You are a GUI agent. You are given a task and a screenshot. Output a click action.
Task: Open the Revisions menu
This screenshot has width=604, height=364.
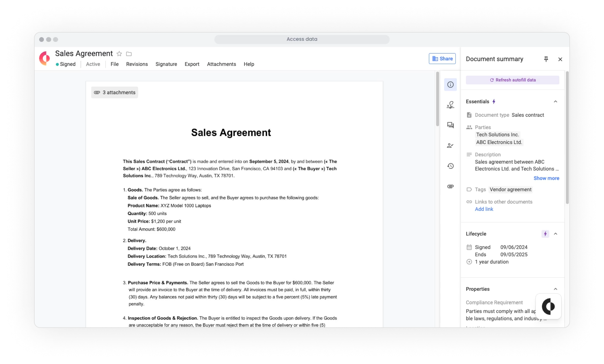click(x=137, y=64)
